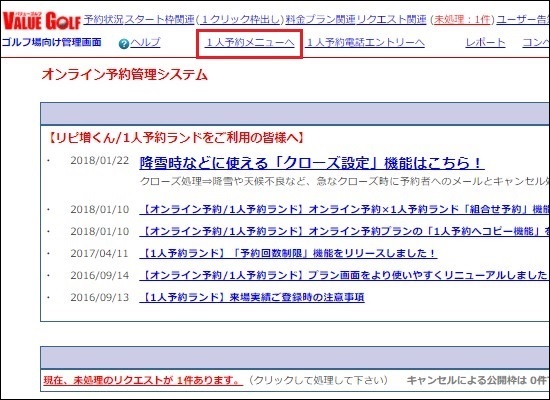Open 料金プラン関連 menu

point(320,19)
